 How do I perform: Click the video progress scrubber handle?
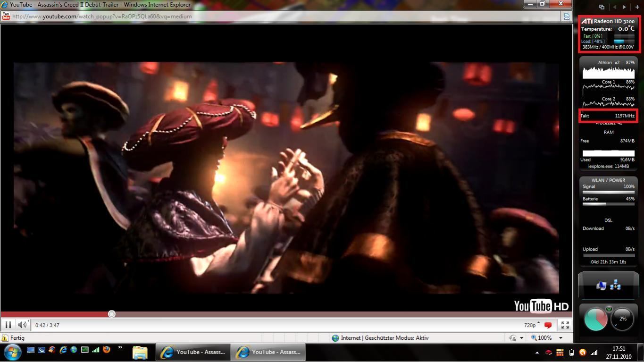112,314
